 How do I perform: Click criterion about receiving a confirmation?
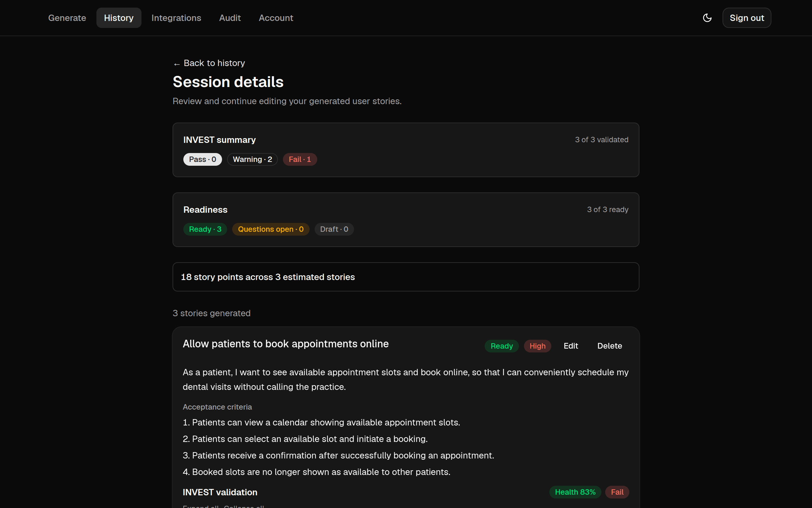pos(338,455)
